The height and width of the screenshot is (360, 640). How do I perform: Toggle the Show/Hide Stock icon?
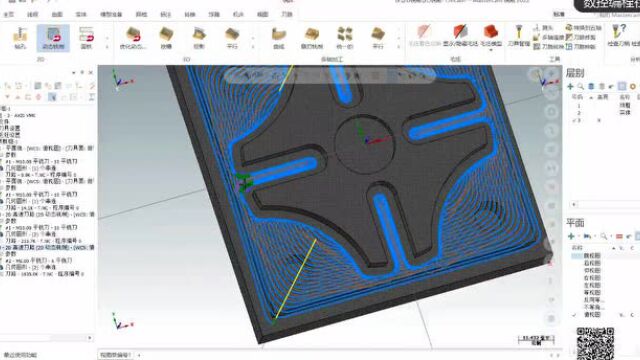[x=460, y=36]
